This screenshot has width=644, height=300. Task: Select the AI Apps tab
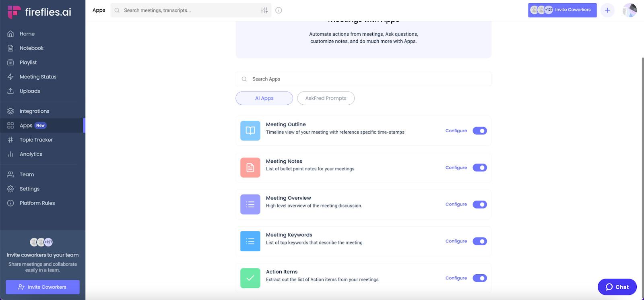(264, 98)
